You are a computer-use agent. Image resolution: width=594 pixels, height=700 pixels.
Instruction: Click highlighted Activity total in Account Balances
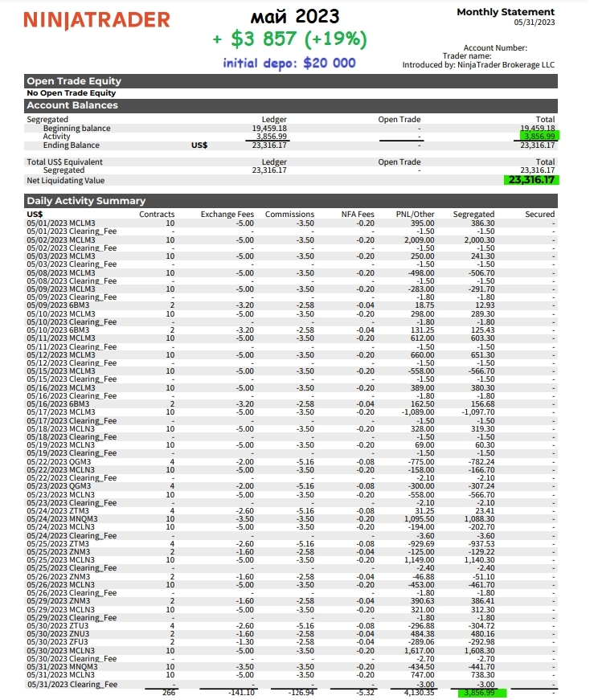[539, 137]
